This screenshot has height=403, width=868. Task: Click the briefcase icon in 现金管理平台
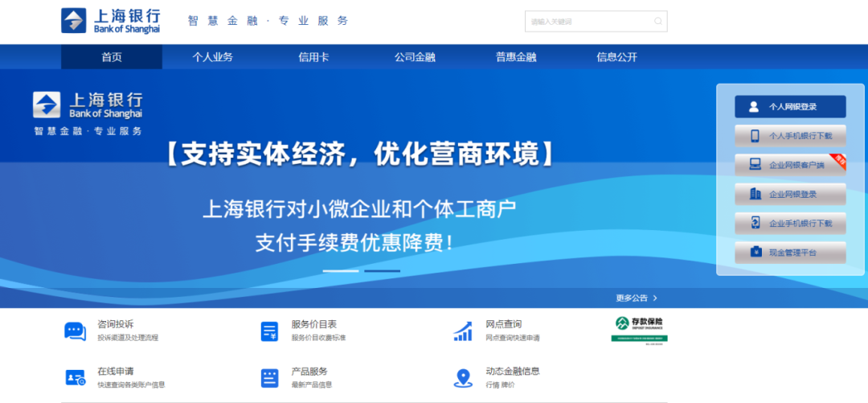[755, 253]
